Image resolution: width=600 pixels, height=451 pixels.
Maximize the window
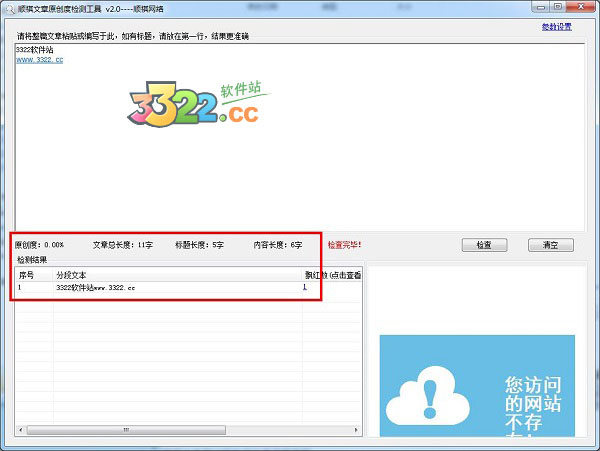tap(558, 7)
